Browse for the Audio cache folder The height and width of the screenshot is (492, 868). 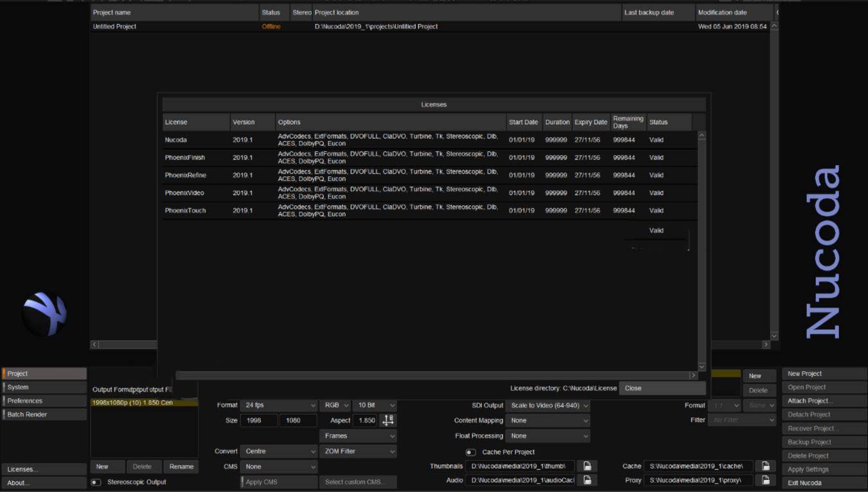click(x=587, y=480)
